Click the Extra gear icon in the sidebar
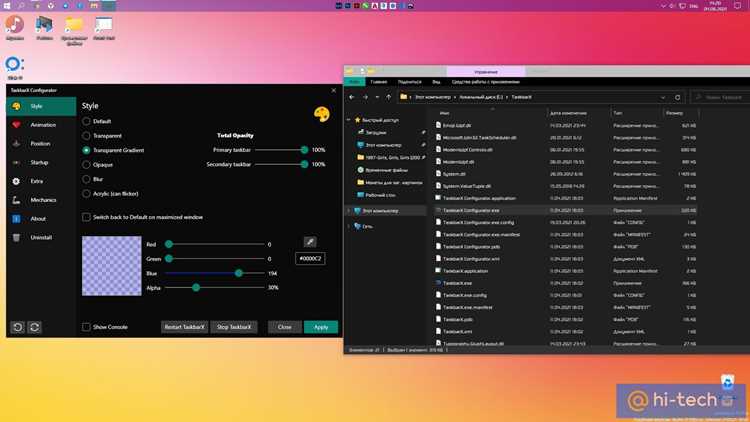 [16, 181]
